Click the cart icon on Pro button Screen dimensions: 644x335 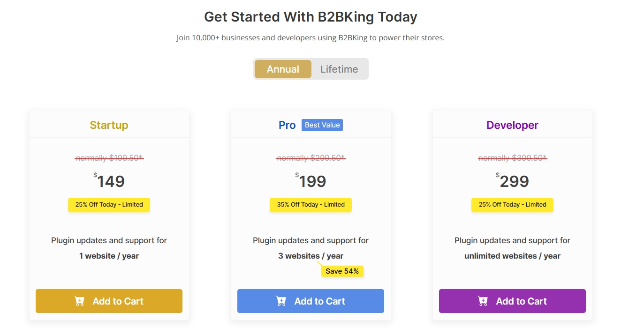click(281, 301)
